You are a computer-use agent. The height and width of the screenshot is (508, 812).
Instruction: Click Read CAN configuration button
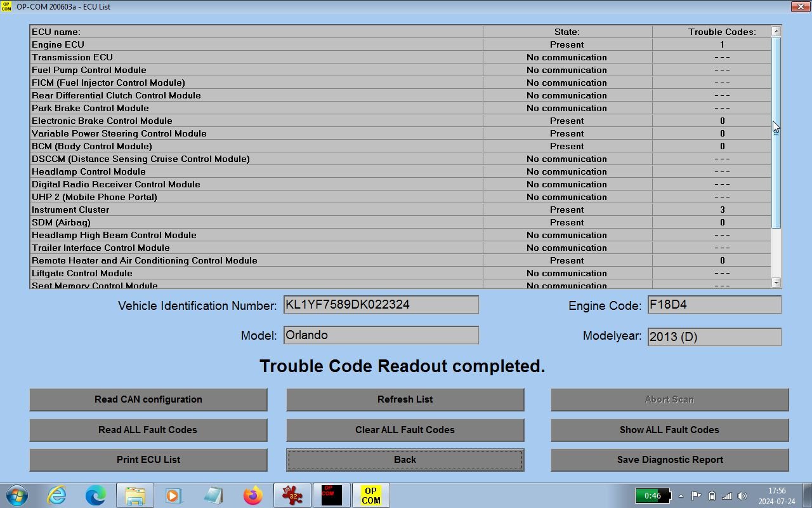coord(148,399)
